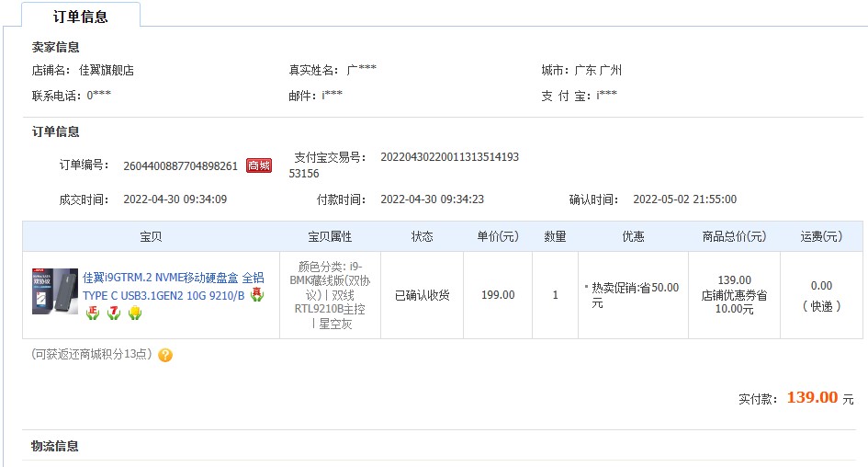The height and width of the screenshot is (467, 868).
Task: Click the 店铺优惠券省10.00元 text
Action: pyautogui.click(x=735, y=302)
